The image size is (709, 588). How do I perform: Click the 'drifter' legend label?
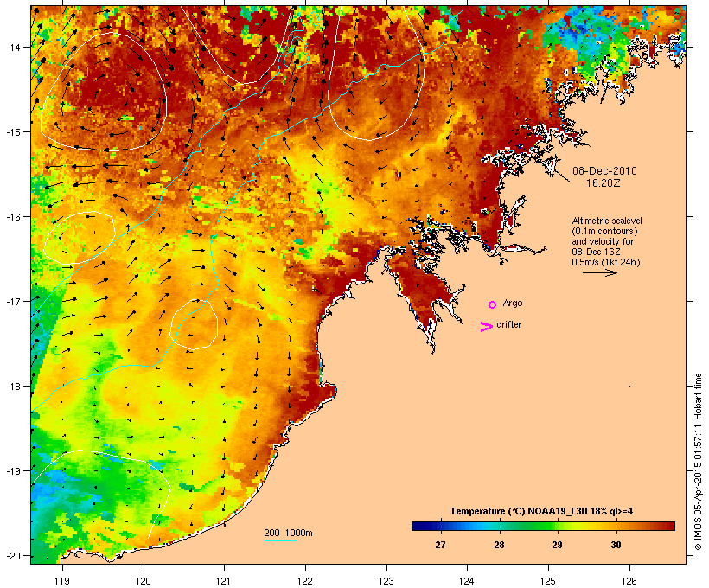pyautogui.click(x=508, y=324)
